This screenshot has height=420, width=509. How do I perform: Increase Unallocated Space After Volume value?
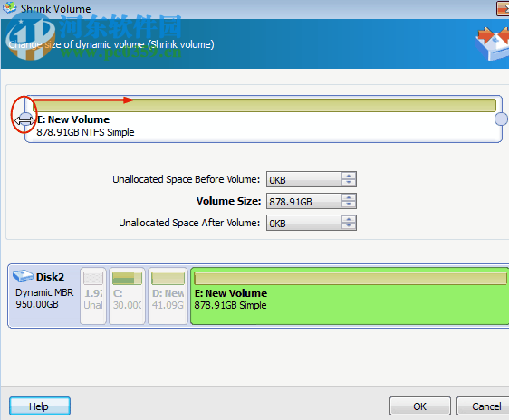349,219
